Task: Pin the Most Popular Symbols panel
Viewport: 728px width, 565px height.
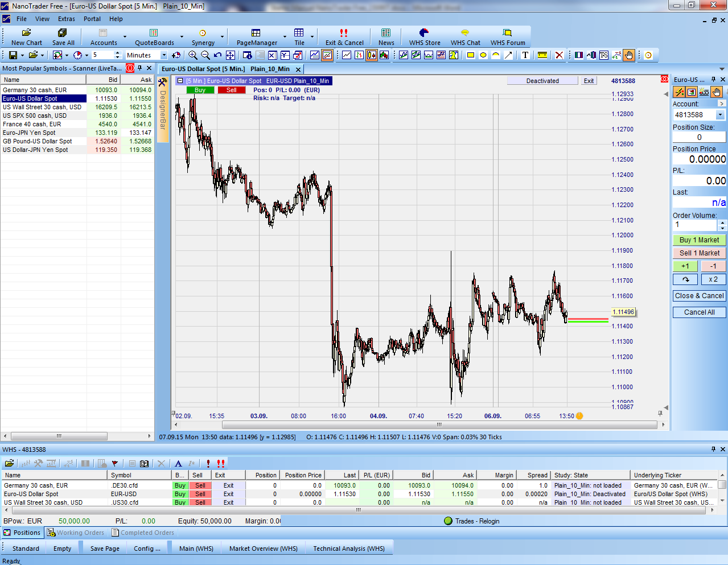Action: pyautogui.click(x=140, y=68)
